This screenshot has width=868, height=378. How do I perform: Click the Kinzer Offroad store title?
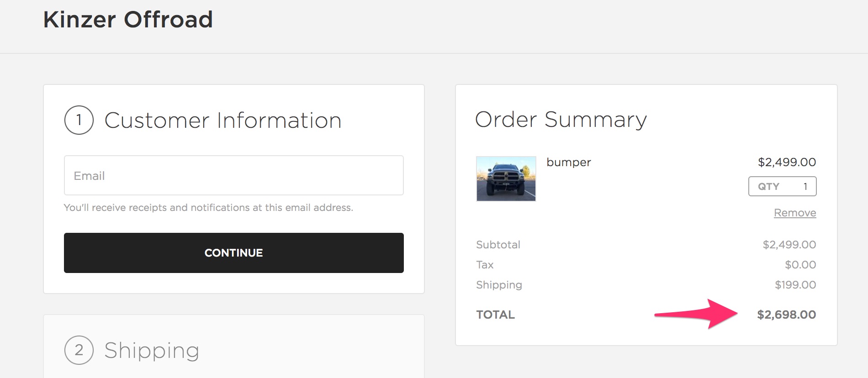[x=128, y=20]
